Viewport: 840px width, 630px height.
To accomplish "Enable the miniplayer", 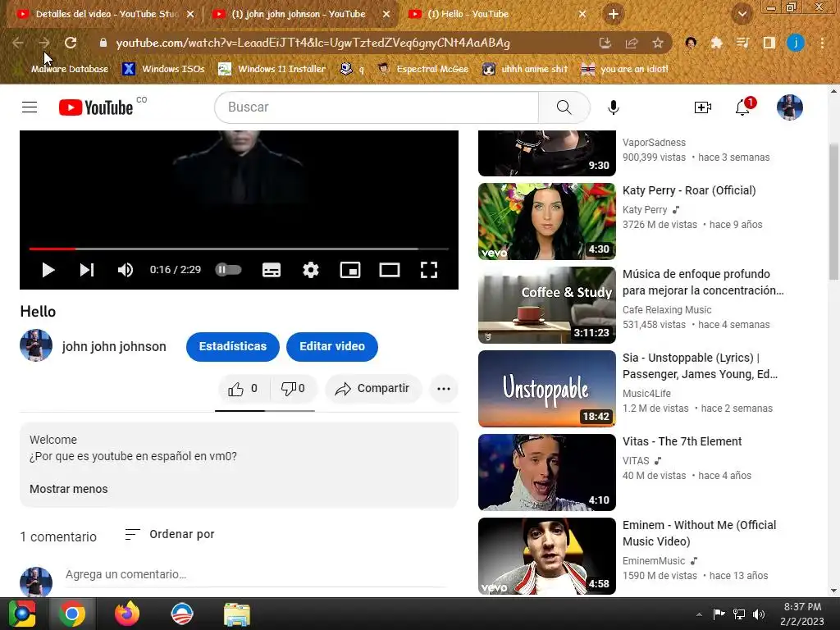I will point(350,270).
